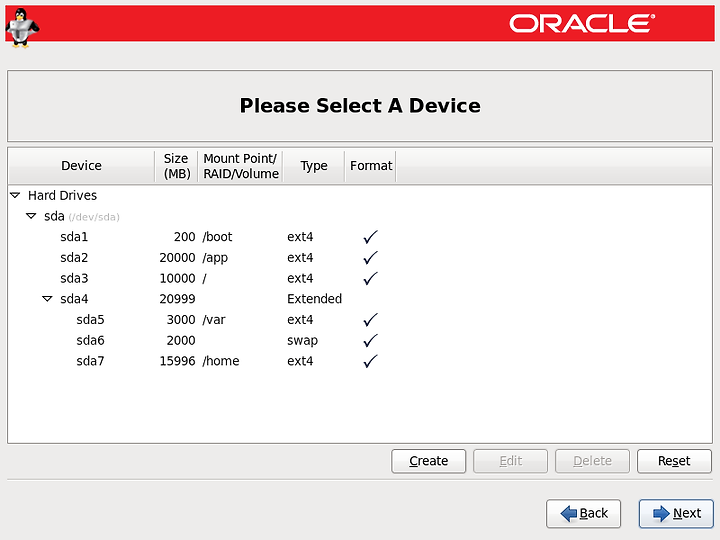720x540 pixels.
Task: Click the 2000 size value for sda6
Action: pyautogui.click(x=181, y=340)
